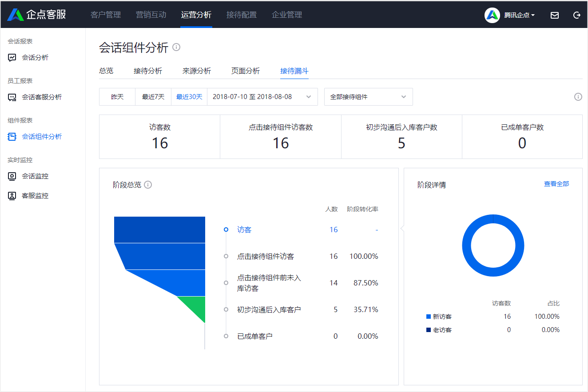Select the 点击接待组件访客 stage row
The height and width of the screenshot is (392, 588).
pos(302,257)
